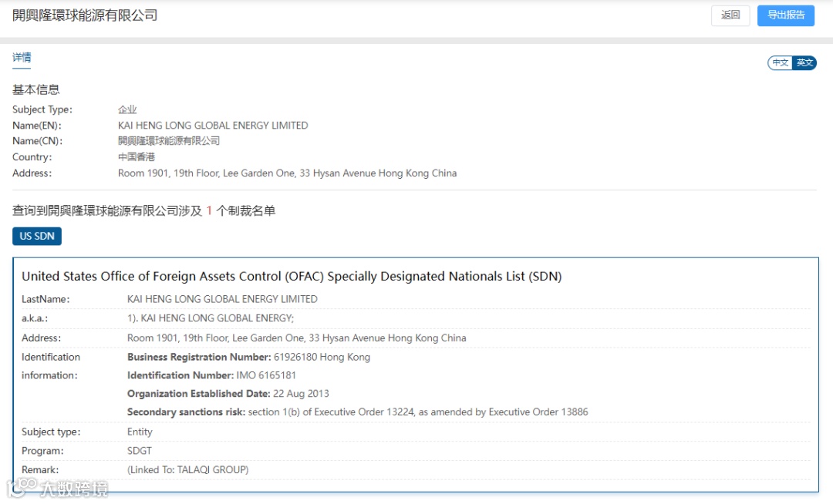The image size is (833, 504).
Task: Click the 中国香港 country value
Action: pos(137,157)
